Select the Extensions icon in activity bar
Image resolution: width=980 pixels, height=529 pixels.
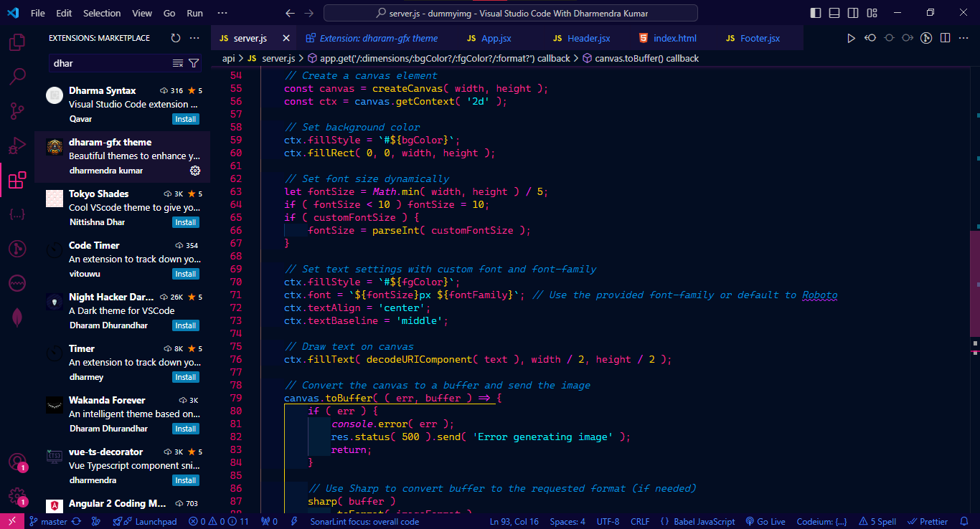tap(17, 180)
